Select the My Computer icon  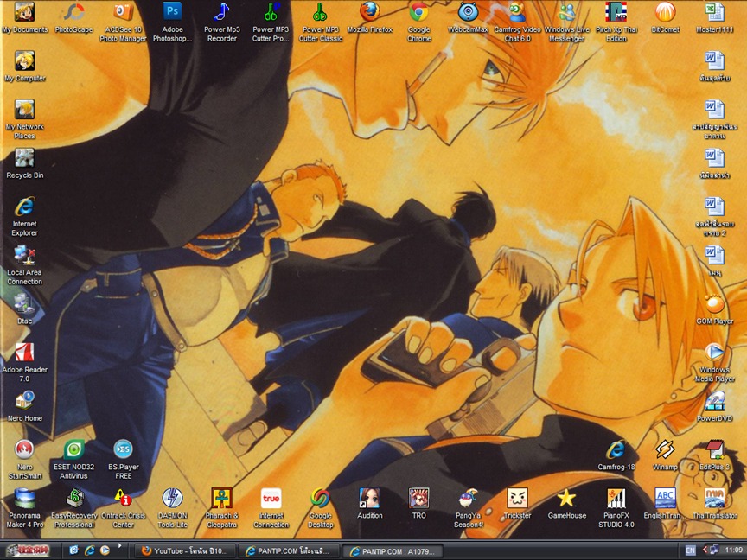pyautogui.click(x=25, y=67)
